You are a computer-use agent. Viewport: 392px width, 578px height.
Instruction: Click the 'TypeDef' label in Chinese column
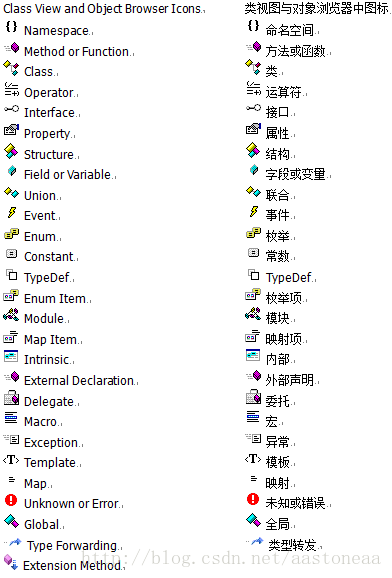[289, 278]
